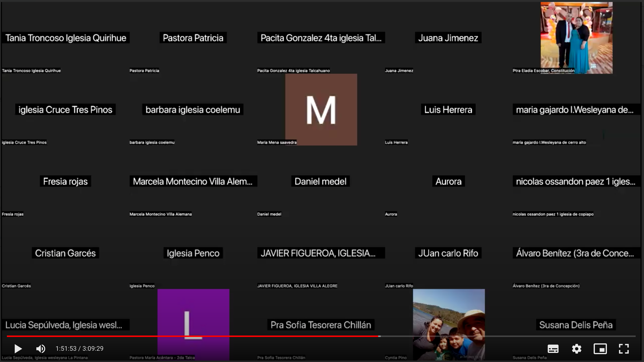Select the Pastora Patricia participant tile
This screenshot has height=362, width=644.
pyautogui.click(x=193, y=38)
